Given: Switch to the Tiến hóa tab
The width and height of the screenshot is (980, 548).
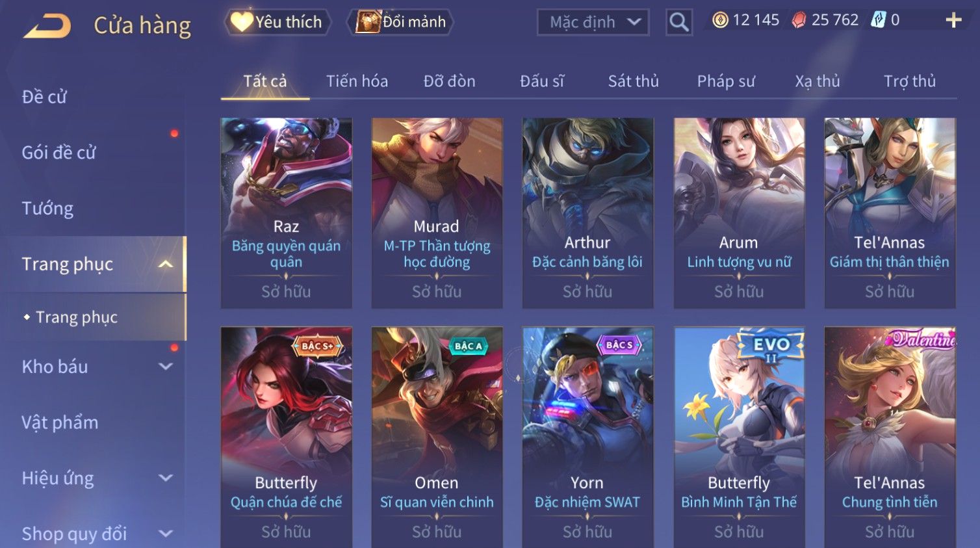Looking at the screenshot, I should point(357,81).
